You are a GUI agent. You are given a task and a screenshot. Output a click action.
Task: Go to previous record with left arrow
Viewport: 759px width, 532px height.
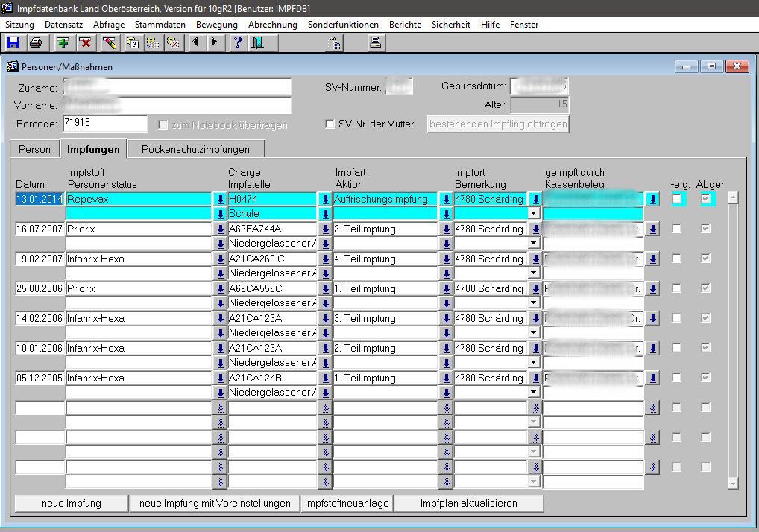195,42
